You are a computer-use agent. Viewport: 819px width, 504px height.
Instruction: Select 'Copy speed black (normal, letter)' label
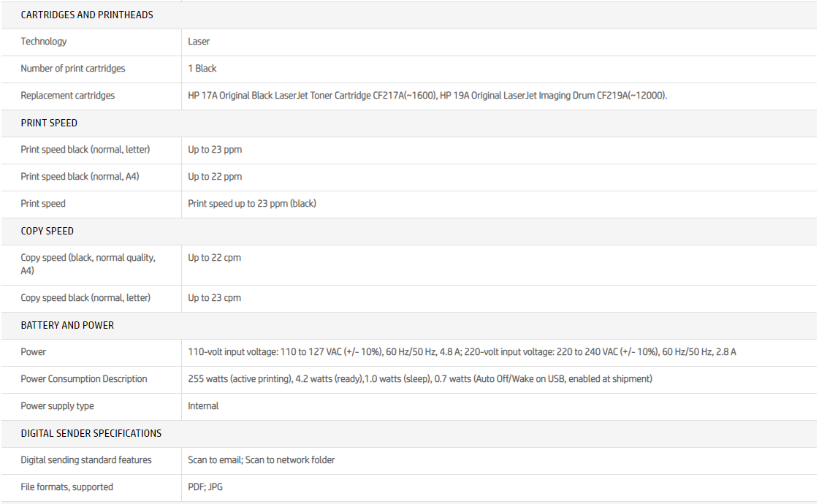click(x=85, y=298)
